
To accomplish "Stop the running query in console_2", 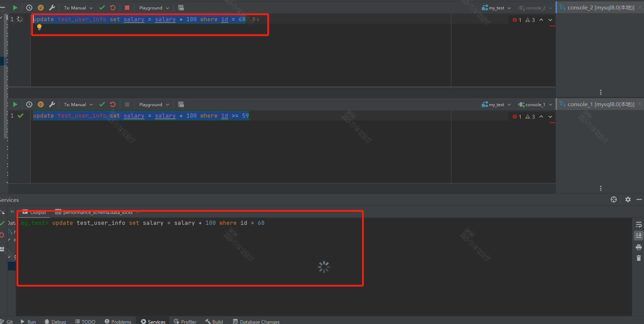I will click(x=127, y=8).
